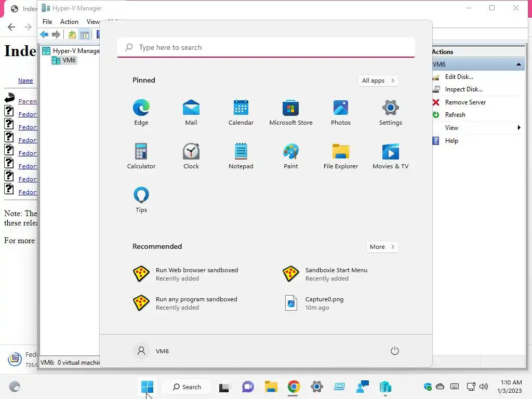Screen dimensions: 532x399
Task: Open the Action menu in Hyper-V Manager
Action: (x=69, y=22)
